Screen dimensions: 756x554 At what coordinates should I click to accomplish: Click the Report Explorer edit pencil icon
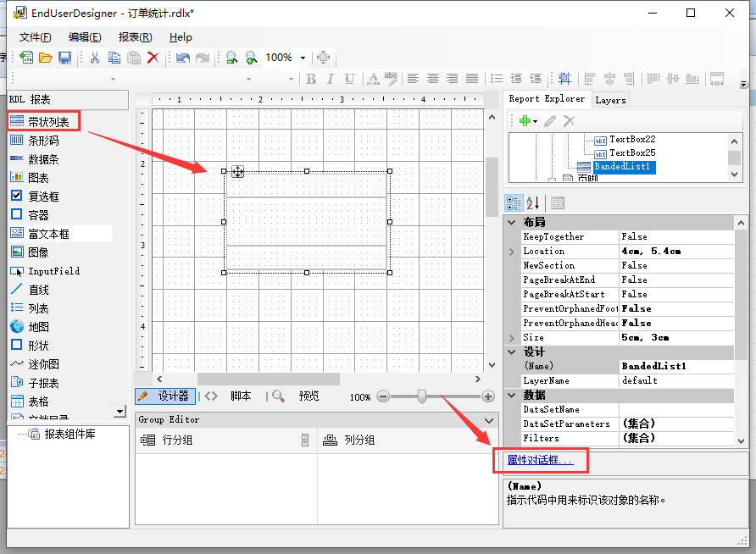[550, 121]
